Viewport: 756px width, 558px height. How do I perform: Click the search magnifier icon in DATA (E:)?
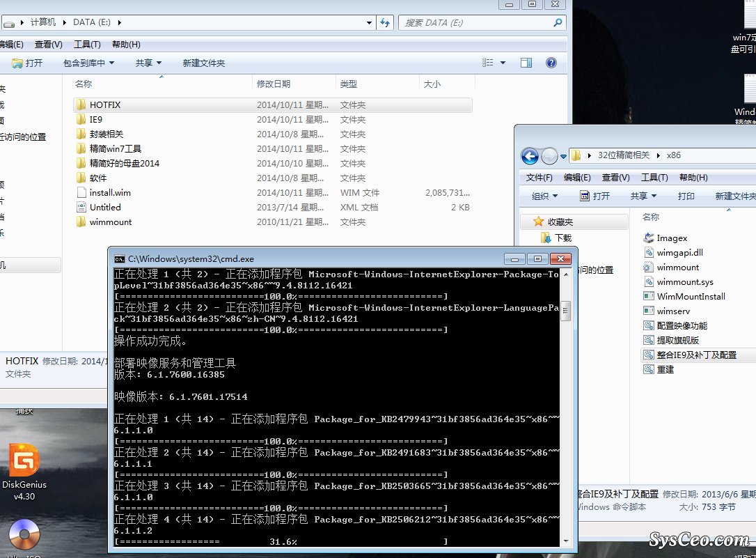click(x=558, y=22)
